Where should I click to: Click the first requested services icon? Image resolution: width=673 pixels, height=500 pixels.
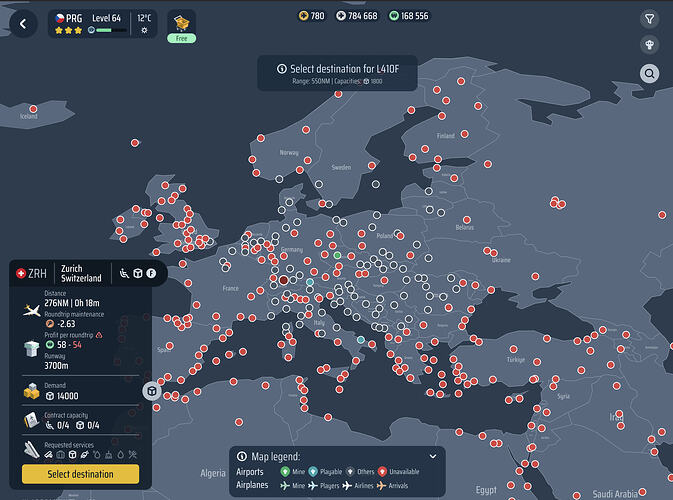pos(49,455)
